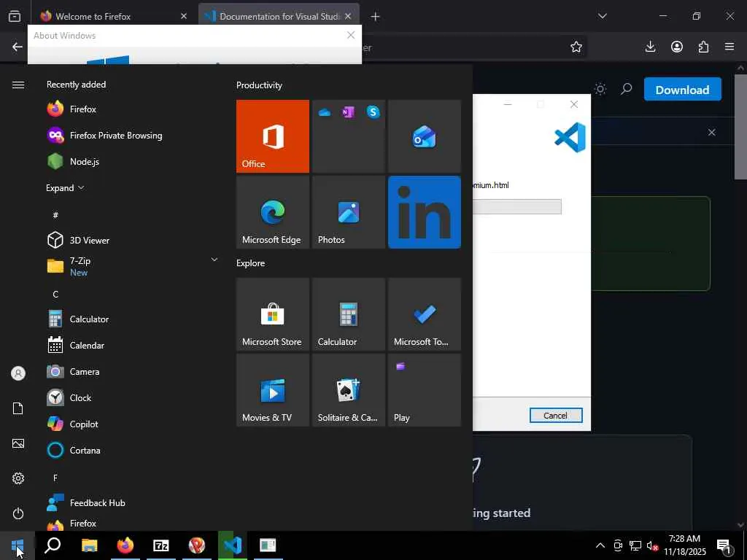Open Microsoft Edge tile
The image size is (747, 560).
click(x=273, y=212)
